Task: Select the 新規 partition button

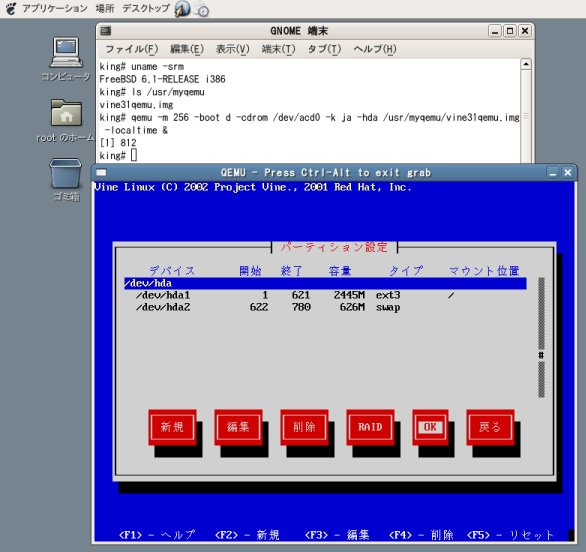Action: tap(172, 427)
